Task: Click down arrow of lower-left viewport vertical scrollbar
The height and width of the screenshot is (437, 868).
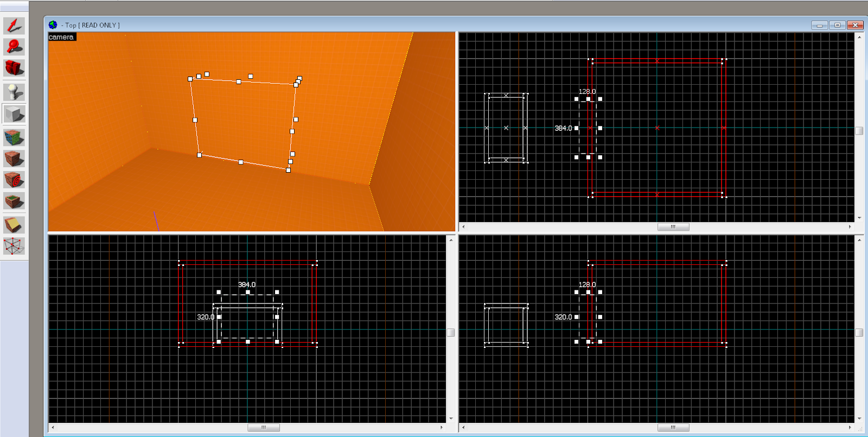Action: (451, 419)
